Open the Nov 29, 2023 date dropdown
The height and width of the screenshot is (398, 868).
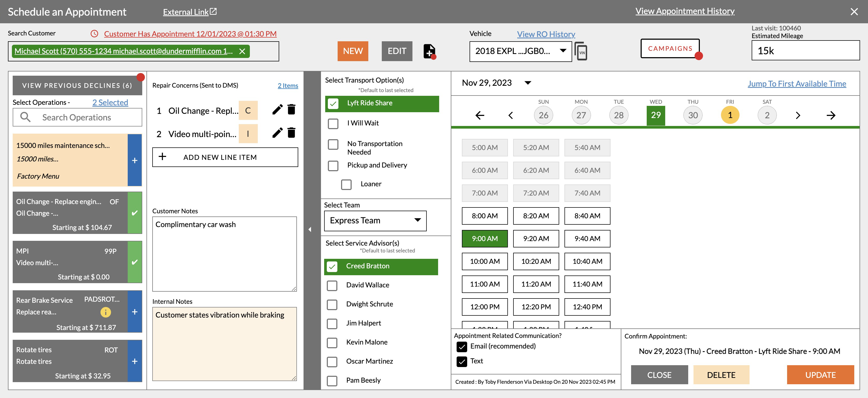point(527,83)
